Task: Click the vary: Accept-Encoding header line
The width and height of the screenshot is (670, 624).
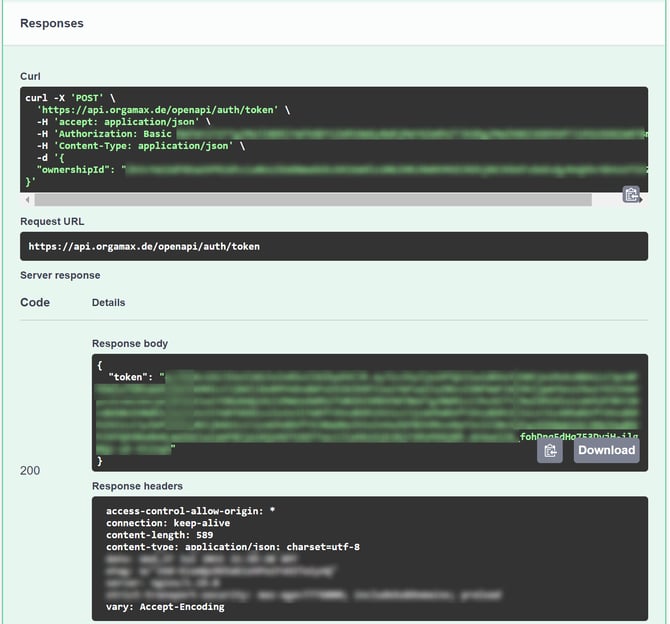Action: (165, 606)
